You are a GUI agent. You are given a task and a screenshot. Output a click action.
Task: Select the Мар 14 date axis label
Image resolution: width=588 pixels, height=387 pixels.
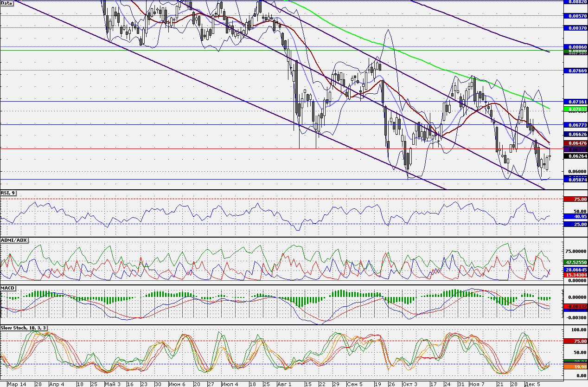click(17, 384)
